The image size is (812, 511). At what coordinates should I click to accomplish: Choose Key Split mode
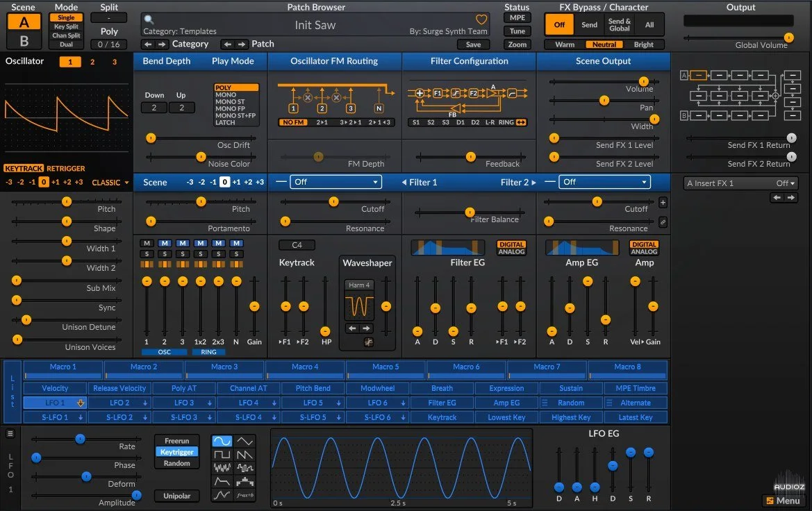pos(66,26)
